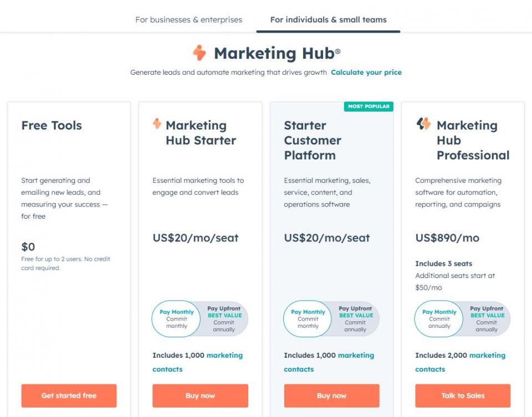Select Pay Monthly for Starter Customer Platform
Screen dimensions: 532x417
pyautogui.click(x=308, y=319)
